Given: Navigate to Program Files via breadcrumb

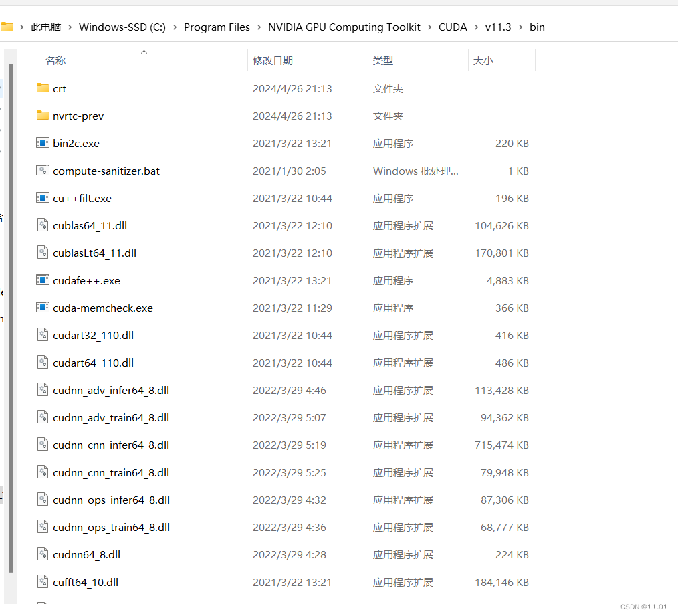Looking at the screenshot, I should (217, 27).
